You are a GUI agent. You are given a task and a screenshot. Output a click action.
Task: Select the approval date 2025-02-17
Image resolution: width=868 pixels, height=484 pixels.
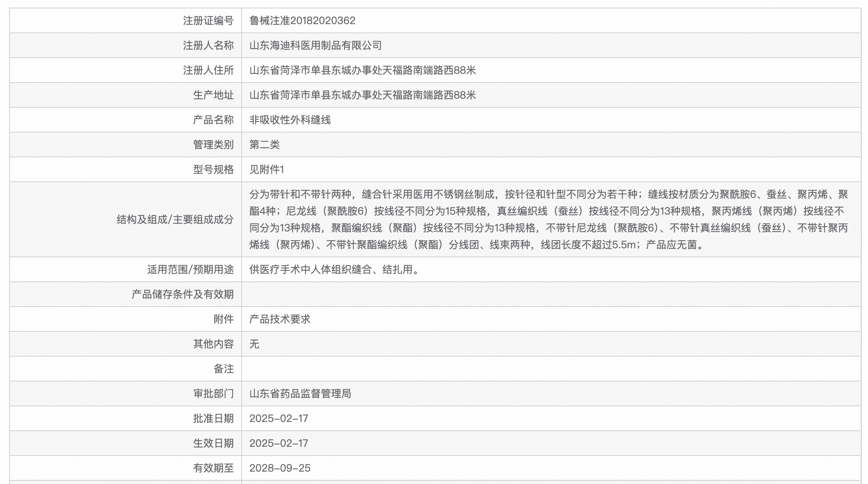tap(279, 418)
